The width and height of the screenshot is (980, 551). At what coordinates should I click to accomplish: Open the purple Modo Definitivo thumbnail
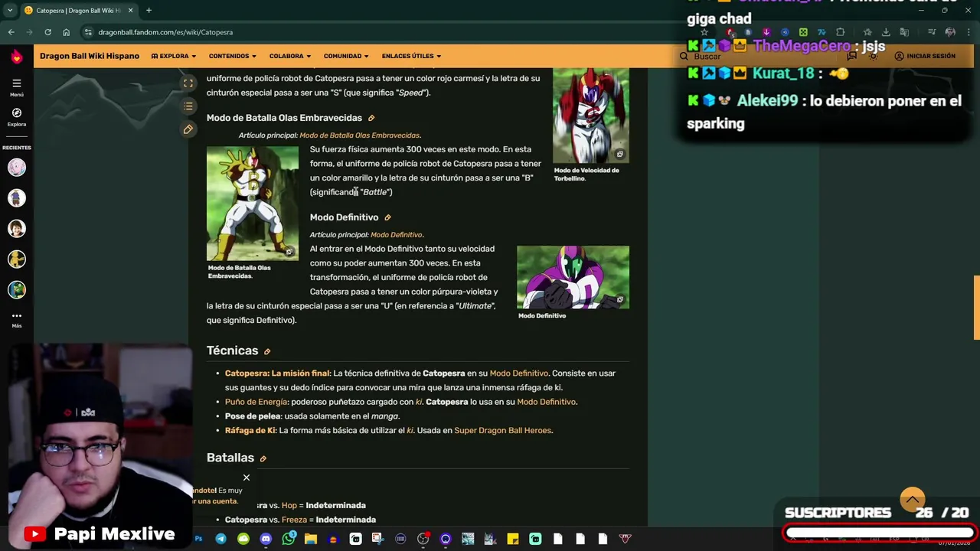click(x=573, y=277)
